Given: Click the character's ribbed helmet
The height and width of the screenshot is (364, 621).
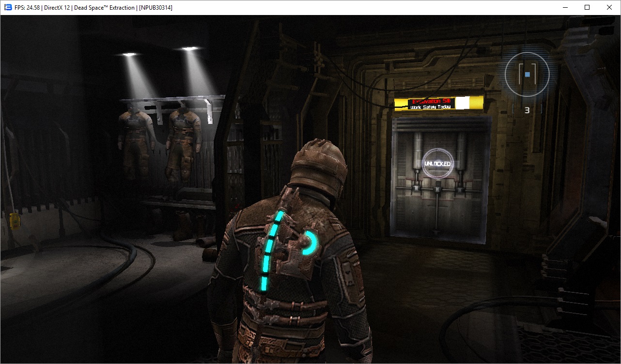Looking at the screenshot, I should pyautogui.click(x=320, y=167).
